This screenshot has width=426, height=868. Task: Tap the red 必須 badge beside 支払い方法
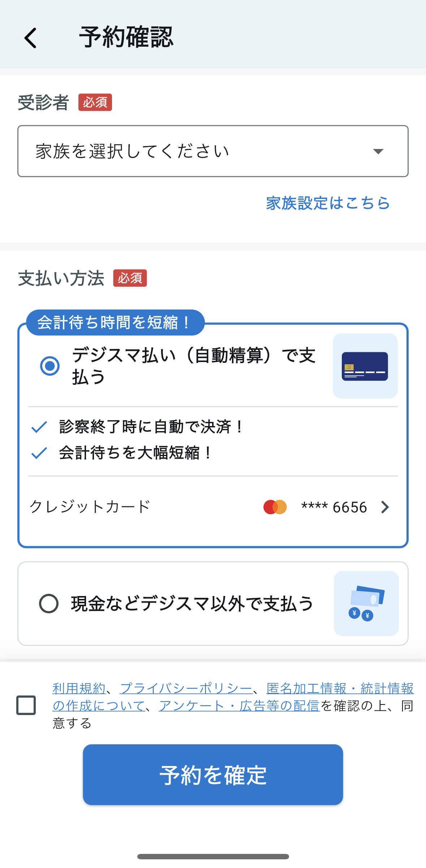tap(130, 278)
